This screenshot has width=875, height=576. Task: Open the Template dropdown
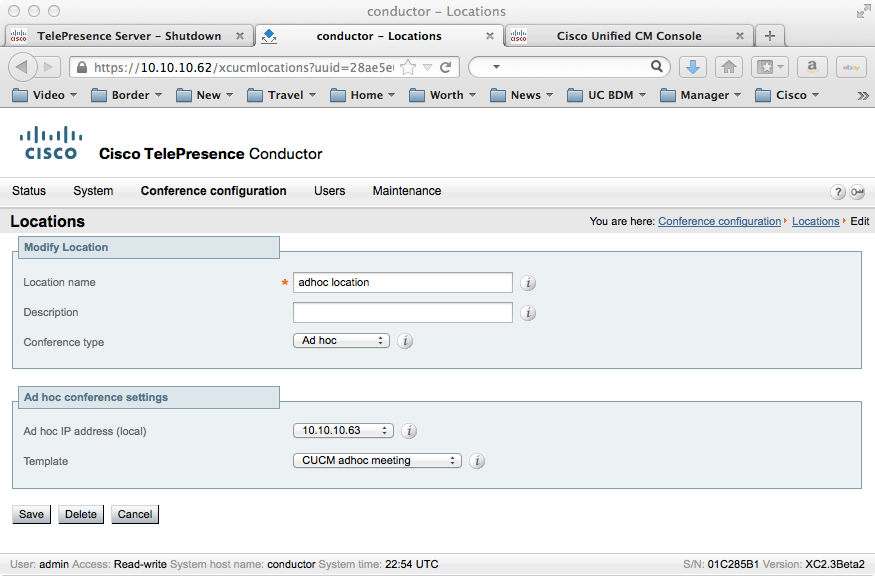coord(377,460)
